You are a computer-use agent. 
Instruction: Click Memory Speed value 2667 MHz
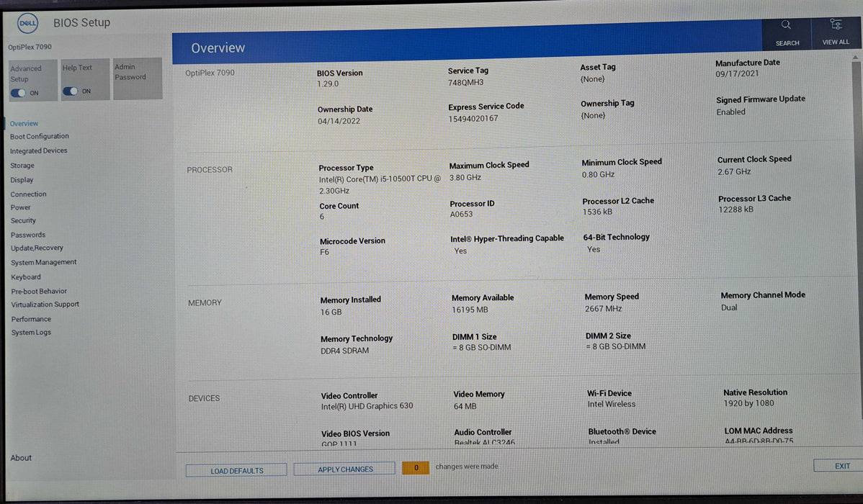603,309
